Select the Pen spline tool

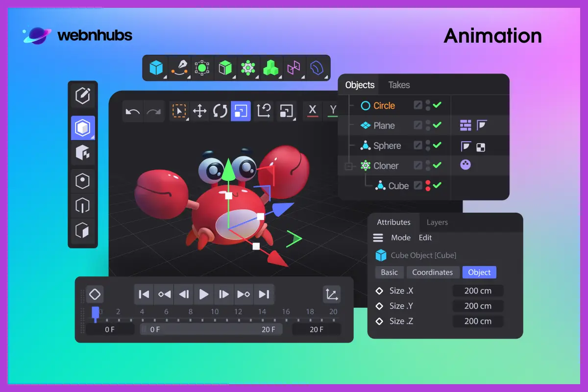(180, 68)
